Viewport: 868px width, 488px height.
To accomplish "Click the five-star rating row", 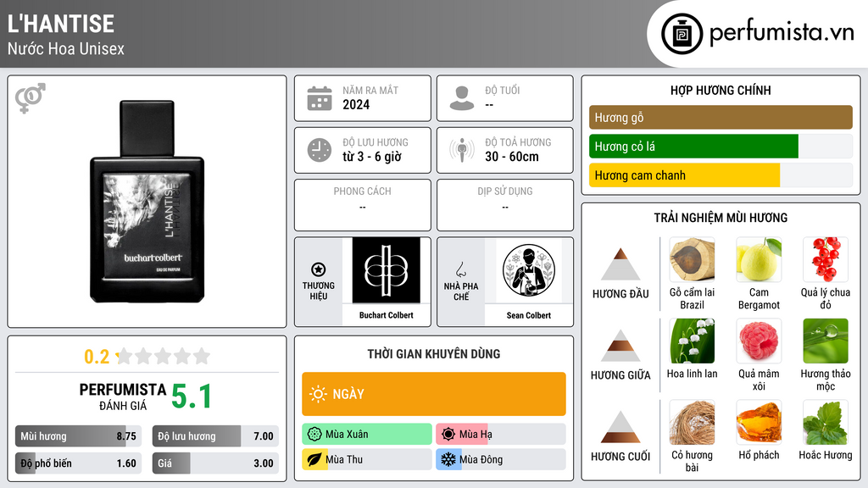I will (164, 356).
